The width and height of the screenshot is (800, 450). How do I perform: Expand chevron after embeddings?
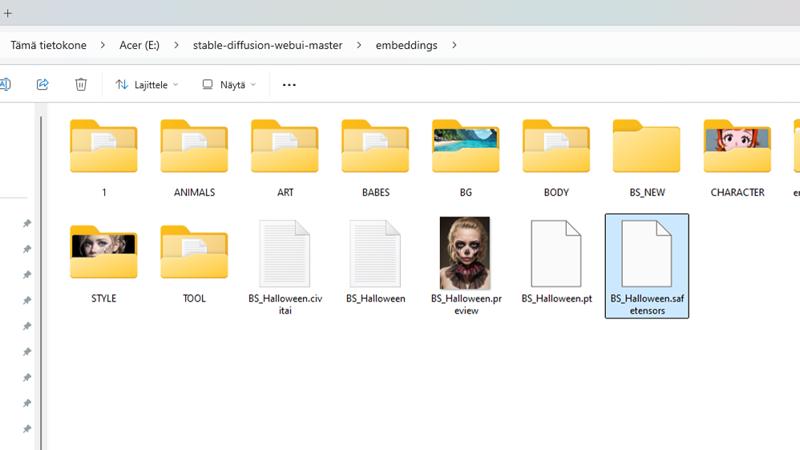coord(454,45)
